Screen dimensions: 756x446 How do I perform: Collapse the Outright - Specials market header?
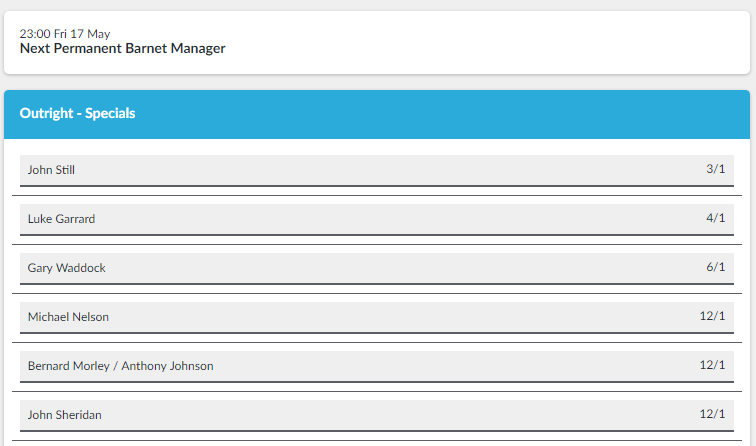tap(77, 113)
